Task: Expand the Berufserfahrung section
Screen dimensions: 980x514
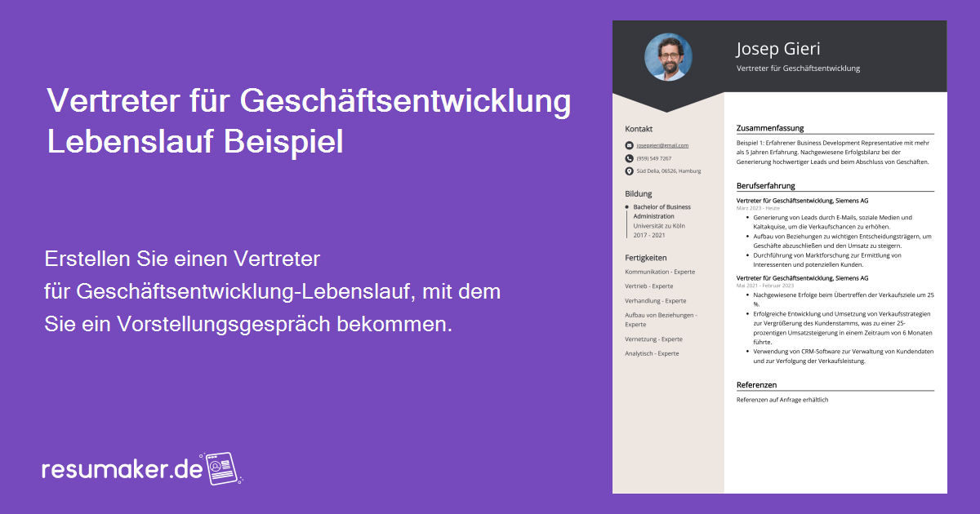Action: (765, 185)
